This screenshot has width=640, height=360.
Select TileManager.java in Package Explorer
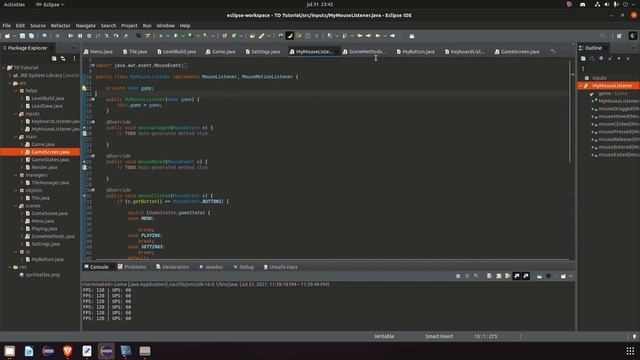pos(50,183)
